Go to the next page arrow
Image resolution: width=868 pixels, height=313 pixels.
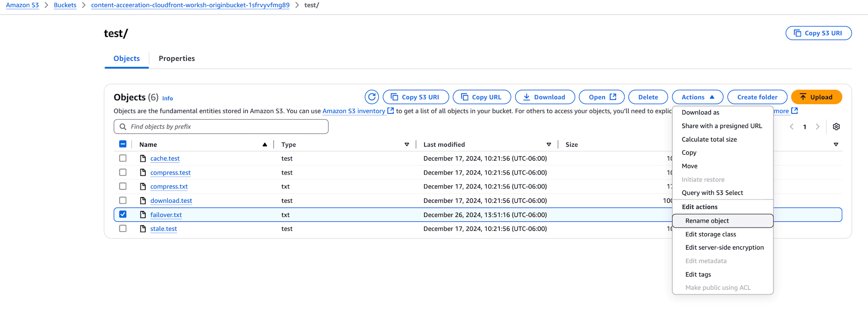coord(818,127)
